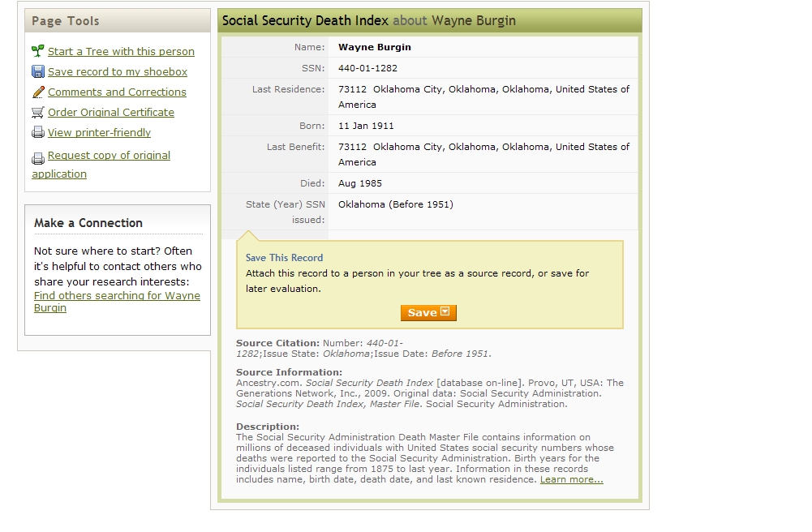Open Start a Tree with this person link
Viewport: 812px width, 532px height.
click(121, 51)
